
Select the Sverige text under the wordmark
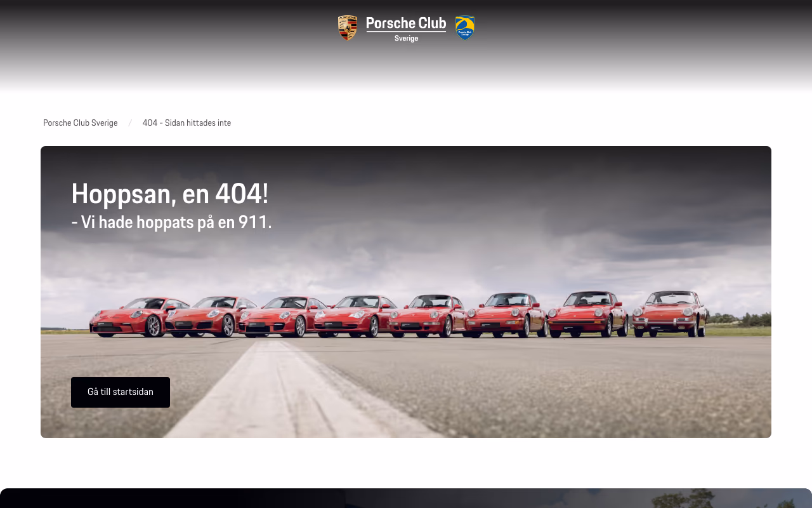406,37
